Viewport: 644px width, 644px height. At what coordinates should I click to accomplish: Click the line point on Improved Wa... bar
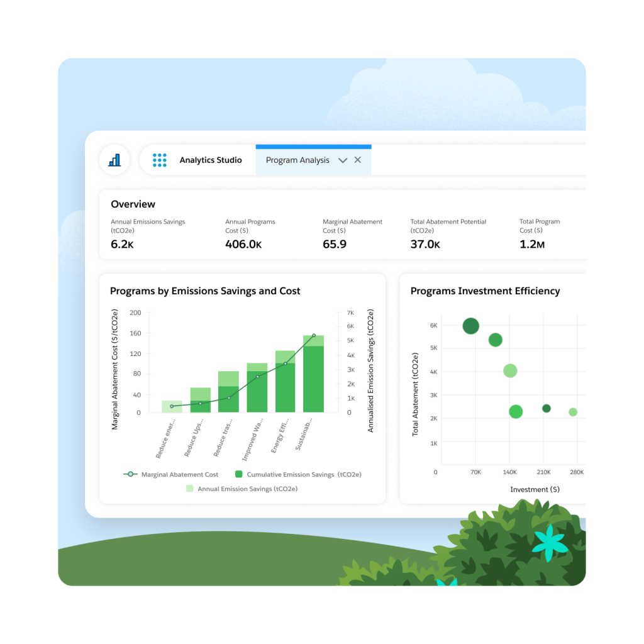pos(257,377)
